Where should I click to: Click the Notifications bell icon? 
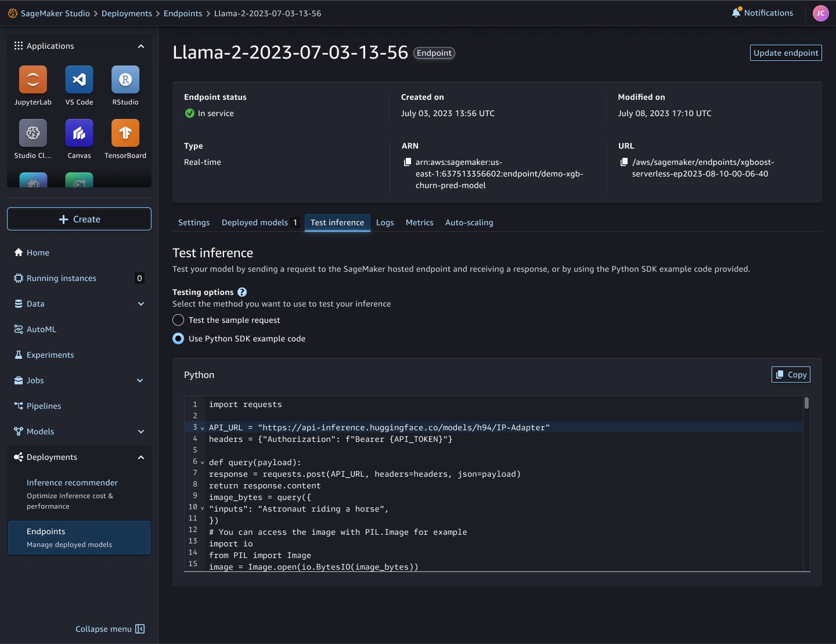[x=737, y=12]
